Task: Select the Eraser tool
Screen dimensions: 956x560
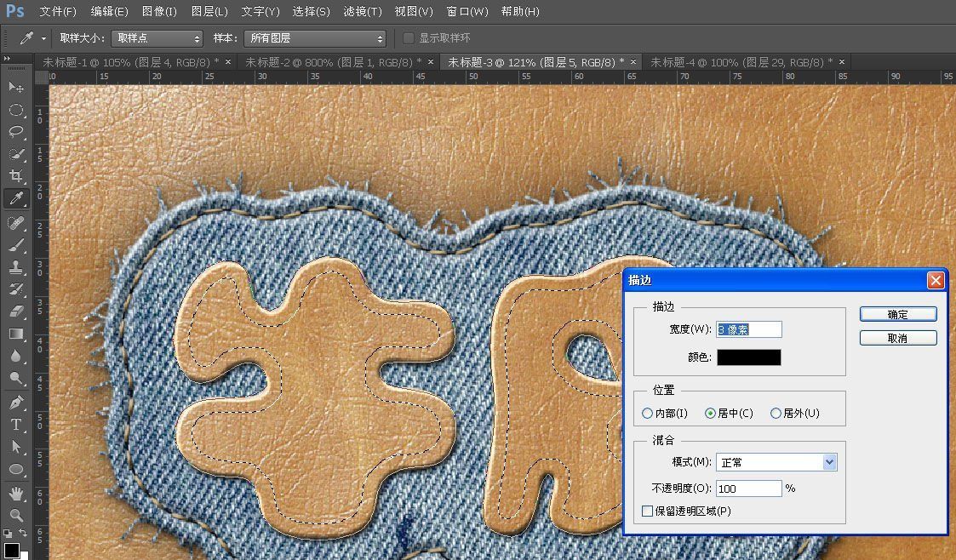Action: (x=16, y=311)
